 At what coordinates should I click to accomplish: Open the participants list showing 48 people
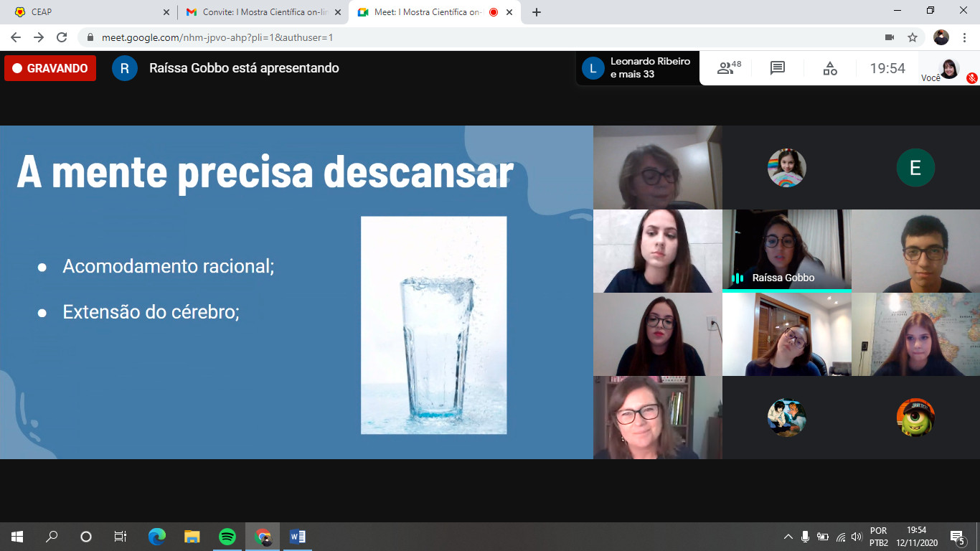point(729,68)
